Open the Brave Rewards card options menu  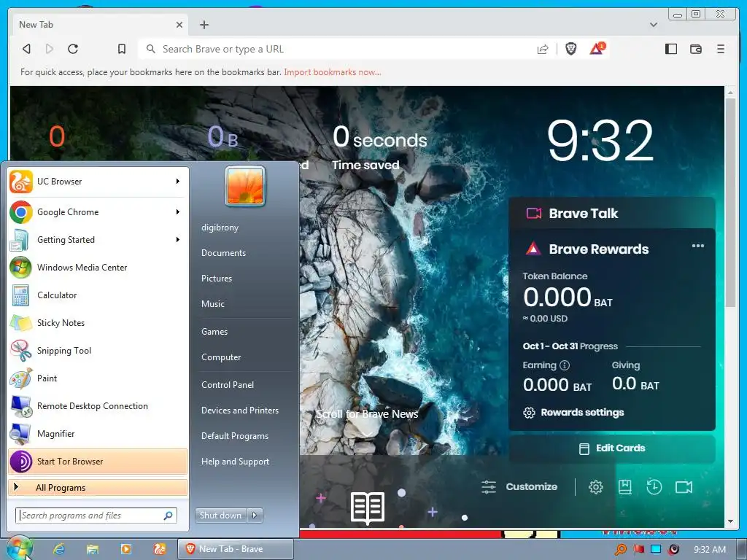(698, 246)
